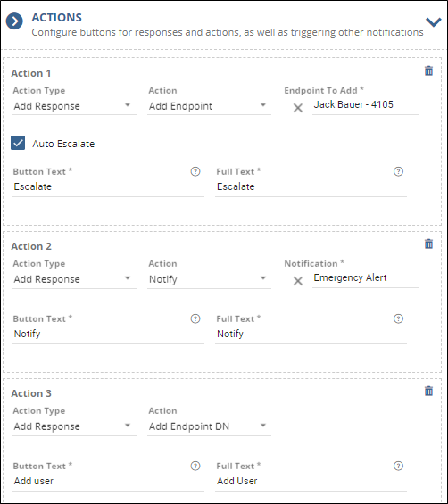Open Action 3 Action Type dropdown
The image size is (448, 504).
coord(74,426)
